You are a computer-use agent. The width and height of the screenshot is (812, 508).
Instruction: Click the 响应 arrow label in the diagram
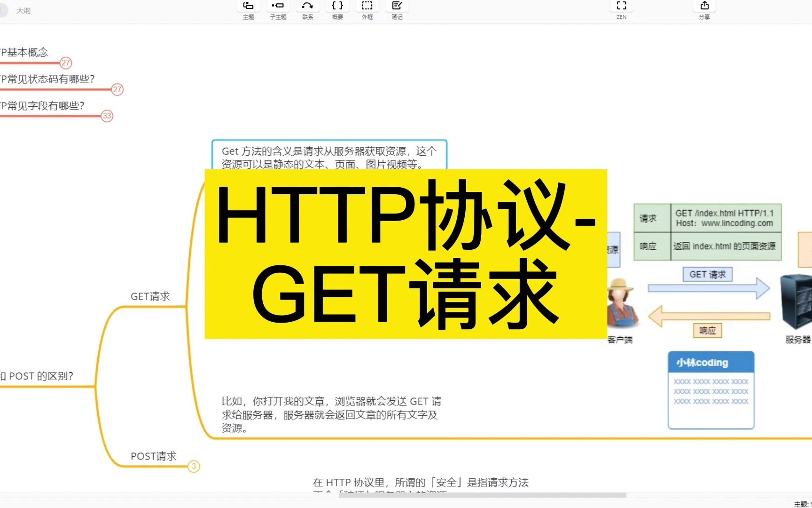[x=707, y=330]
